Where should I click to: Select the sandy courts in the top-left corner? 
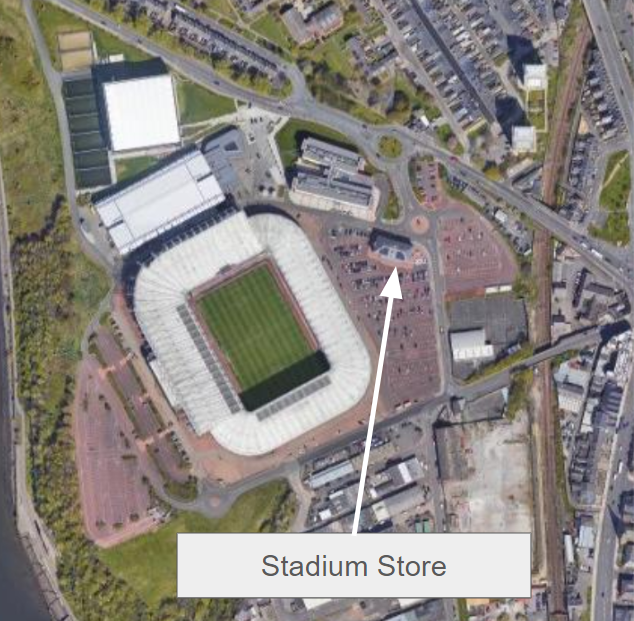pyautogui.click(x=75, y=50)
